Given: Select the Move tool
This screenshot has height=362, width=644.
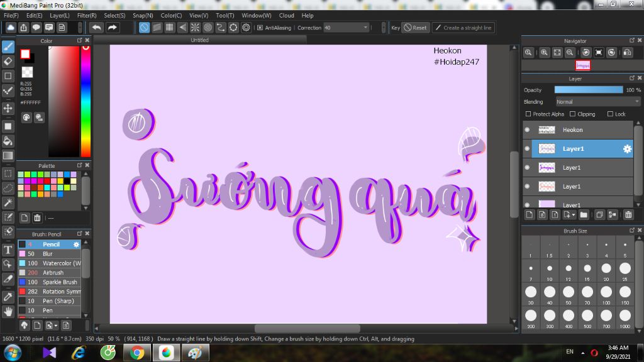Looking at the screenshot, I should (8, 108).
